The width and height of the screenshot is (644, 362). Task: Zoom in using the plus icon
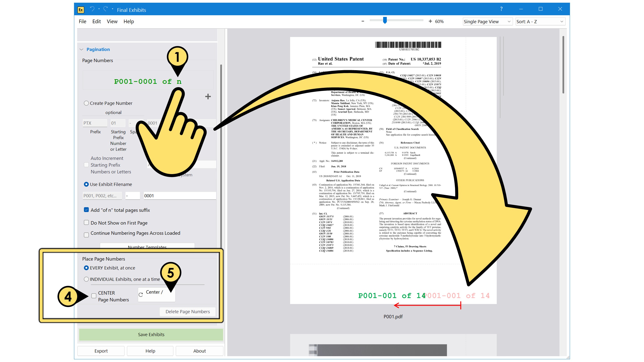coord(430,21)
